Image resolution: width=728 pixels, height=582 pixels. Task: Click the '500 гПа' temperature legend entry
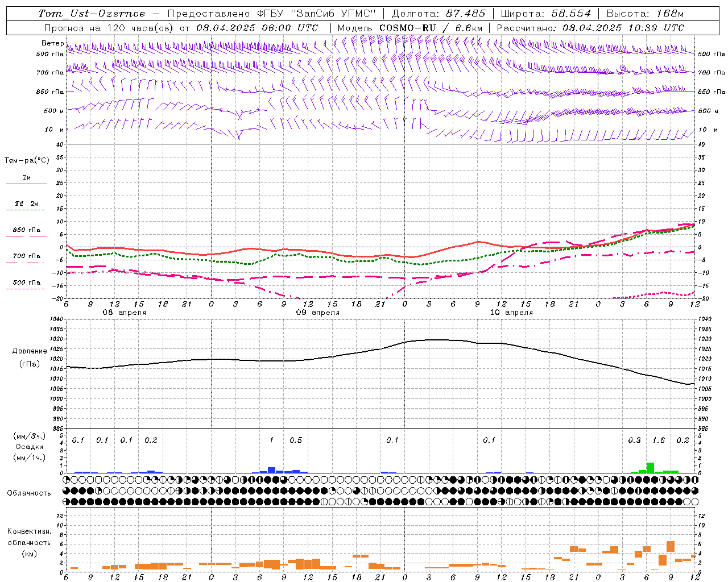(27, 282)
